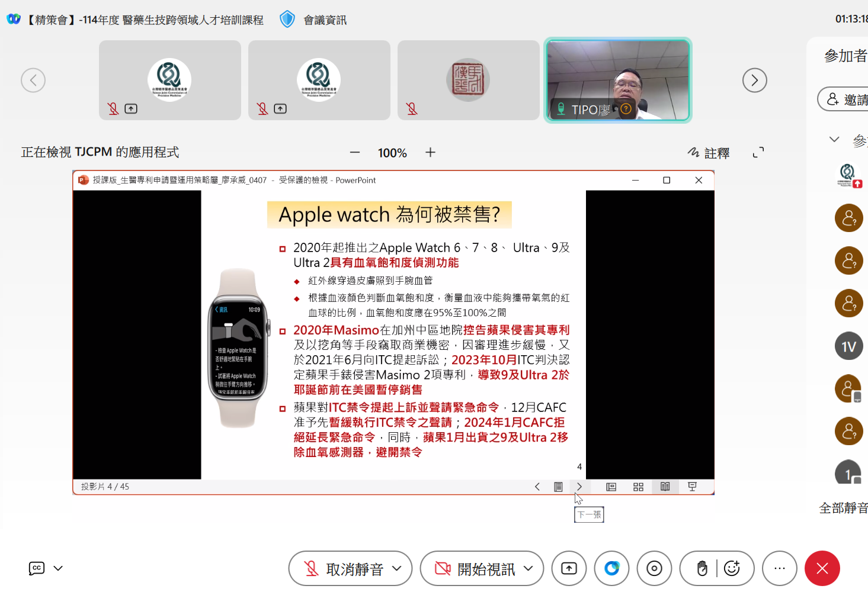
Task: Click the slide title 'Apple watch 為何被禁售?'
Action: click(x=389, y=214)
